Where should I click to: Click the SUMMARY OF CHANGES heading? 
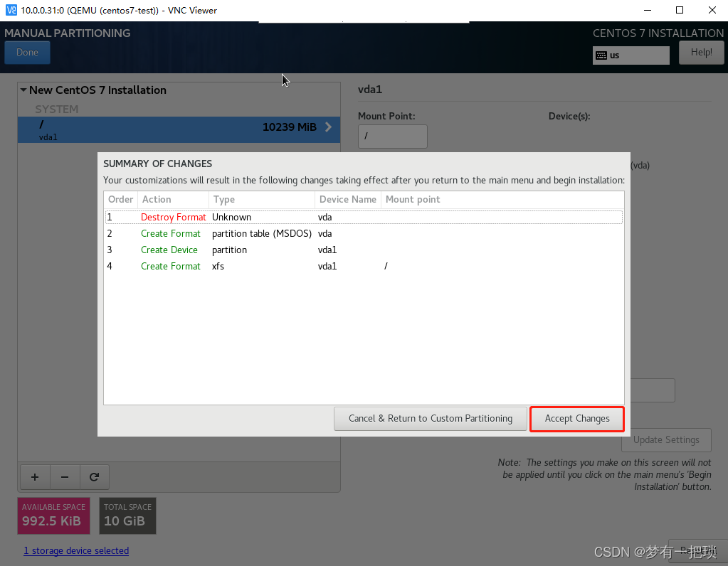[x=157, y=164]
